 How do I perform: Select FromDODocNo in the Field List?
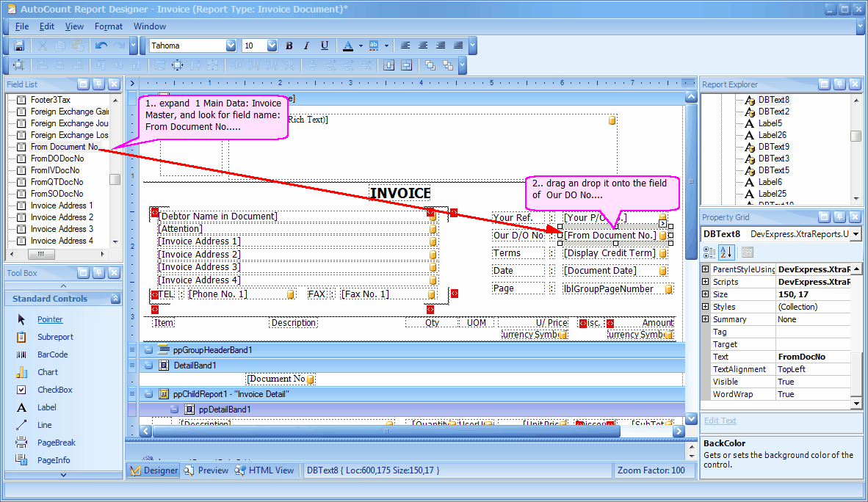[x=57, y=159]
